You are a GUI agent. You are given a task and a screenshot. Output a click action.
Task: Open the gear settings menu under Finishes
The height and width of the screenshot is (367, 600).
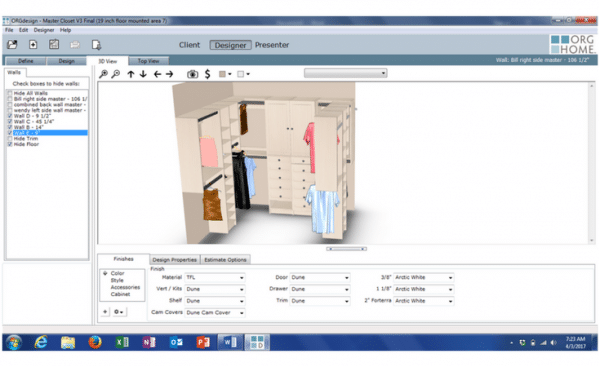point(119,312)
